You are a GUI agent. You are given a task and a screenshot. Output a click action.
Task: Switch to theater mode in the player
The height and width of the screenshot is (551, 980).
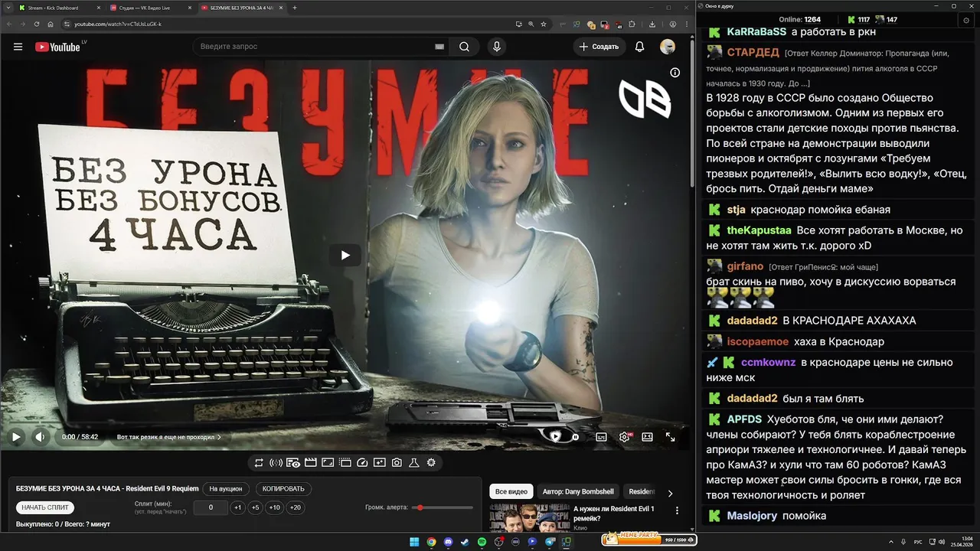[x=647, y=437]
